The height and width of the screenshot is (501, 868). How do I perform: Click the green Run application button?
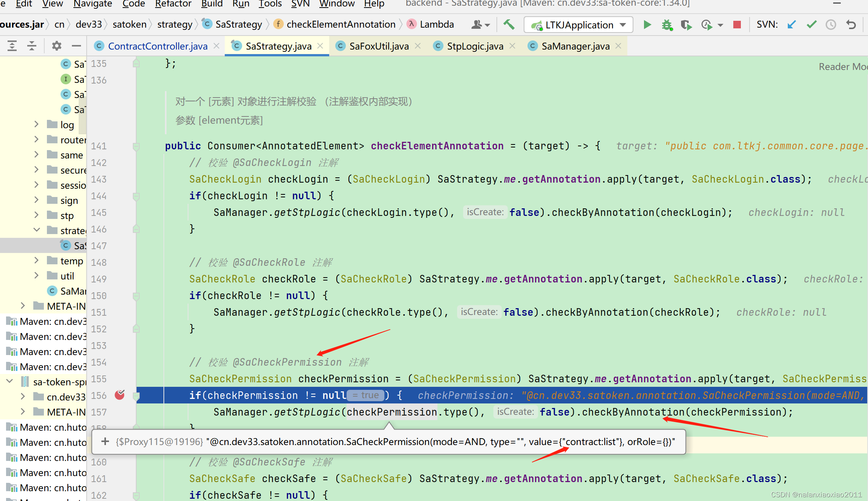coord(647,25)
